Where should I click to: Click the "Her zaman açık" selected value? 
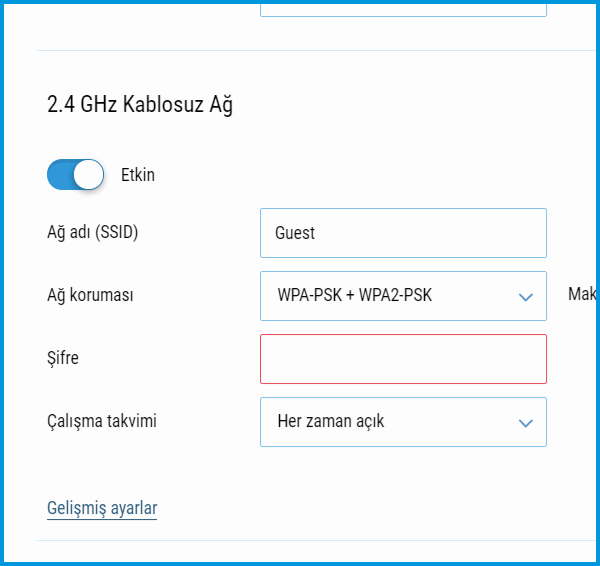[x=331, y=422]
